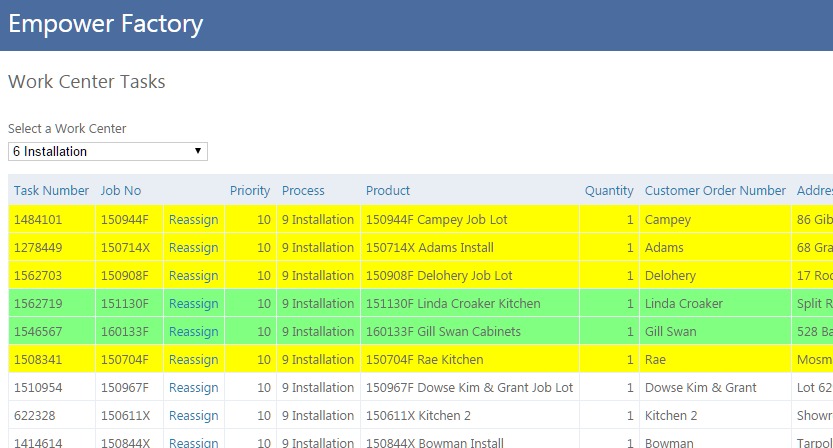Sort by Quantity column header

click(x=609, y=191)
